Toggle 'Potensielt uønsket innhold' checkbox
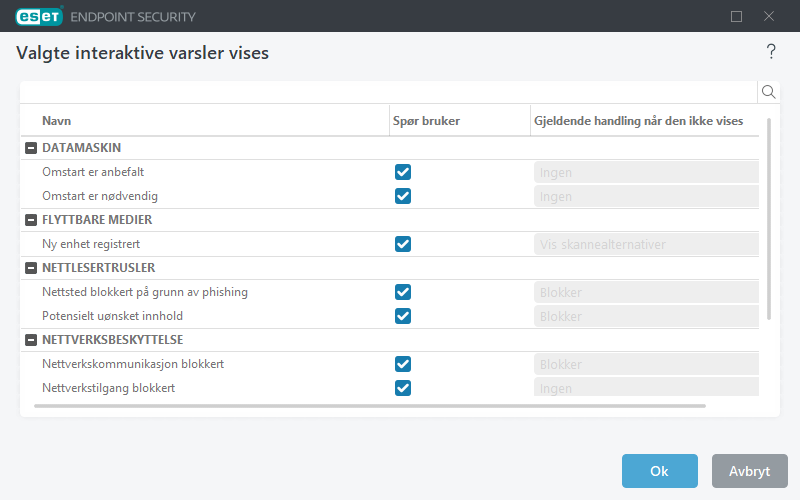This screenshot has width=800, height=500. pyautogui.click(x=403, y=316)
